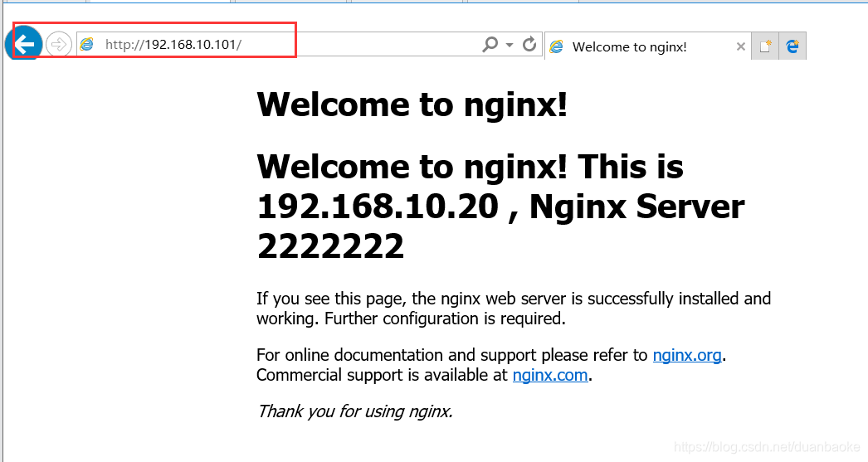Click the IE favicon on the nginx tab

click(556, 47)
